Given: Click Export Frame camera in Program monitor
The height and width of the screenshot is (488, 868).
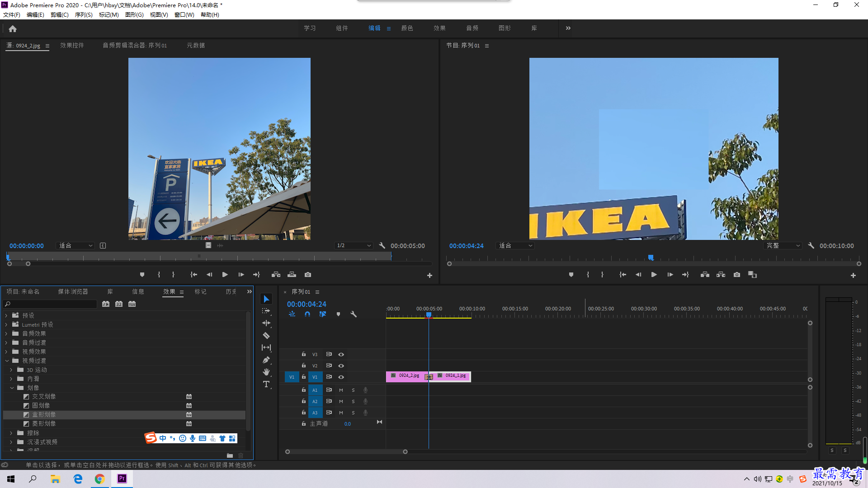Looking at the screenshot, I should point(737,275).
